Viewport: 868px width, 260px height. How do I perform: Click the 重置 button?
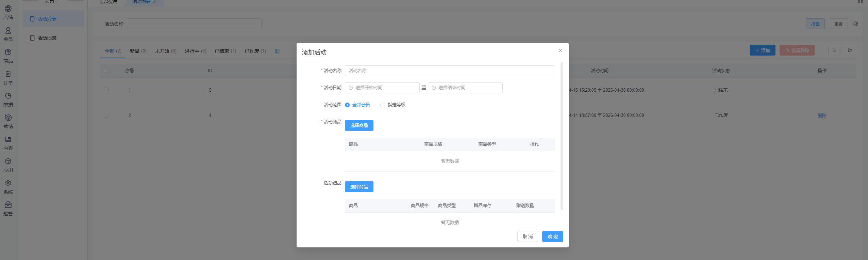click(x=838, y=24)
